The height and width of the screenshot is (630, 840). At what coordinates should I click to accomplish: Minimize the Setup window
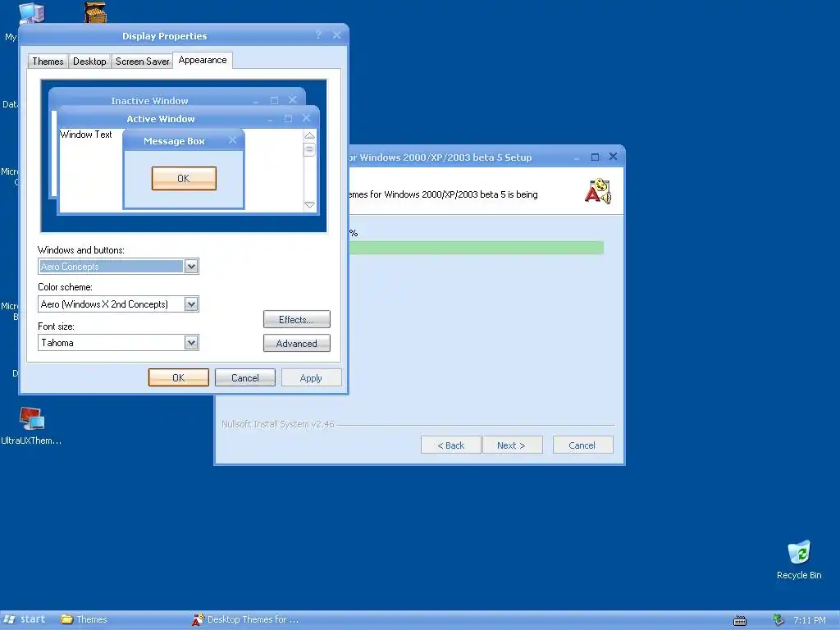[x=577, y=157]
